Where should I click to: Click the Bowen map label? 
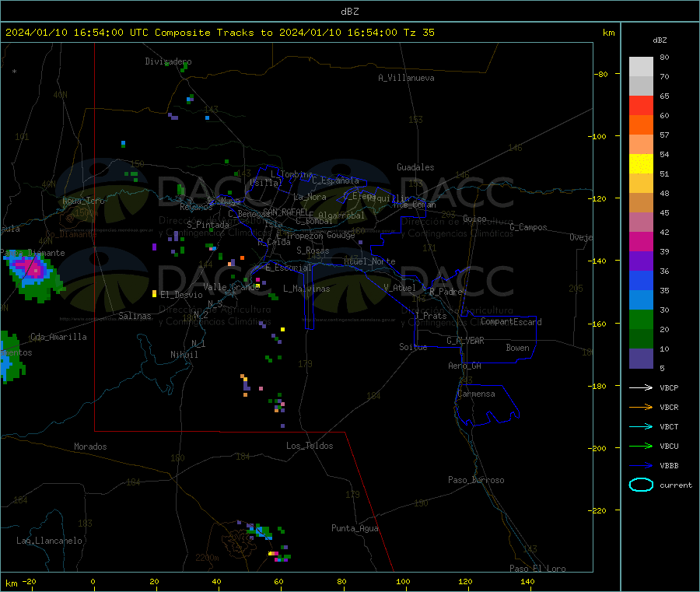click(517, 348)
